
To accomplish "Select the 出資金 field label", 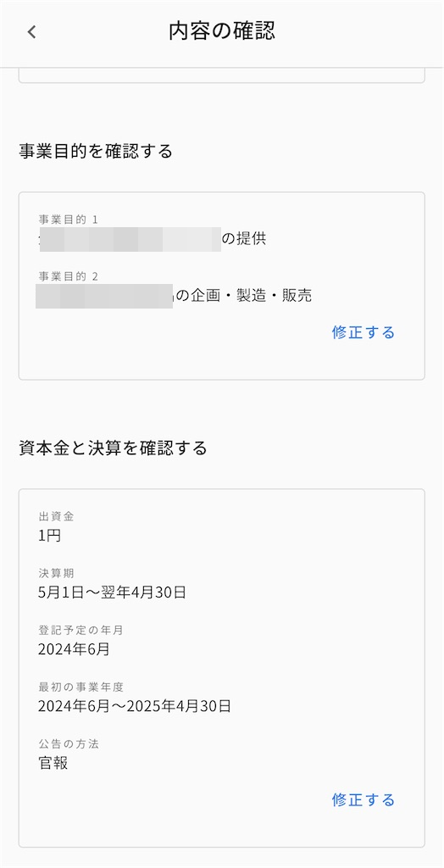I will 56,516.
